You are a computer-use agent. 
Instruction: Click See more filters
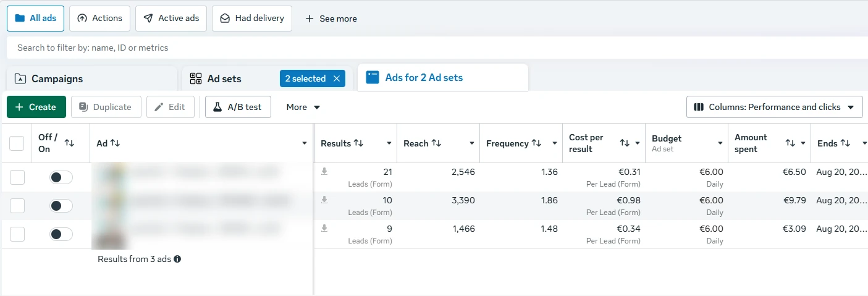[331, 19]
